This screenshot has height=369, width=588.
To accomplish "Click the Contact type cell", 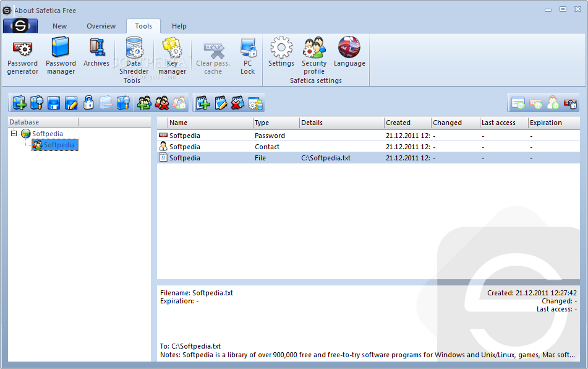I will point(267,147).
